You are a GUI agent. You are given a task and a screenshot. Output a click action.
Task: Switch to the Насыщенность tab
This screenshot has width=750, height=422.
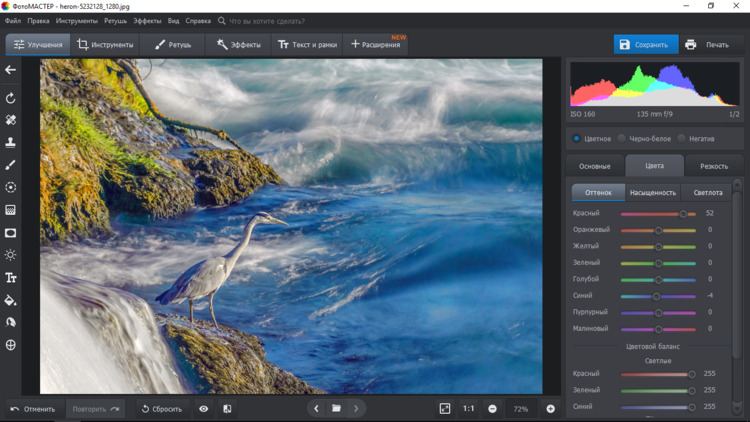pos(652,192)
